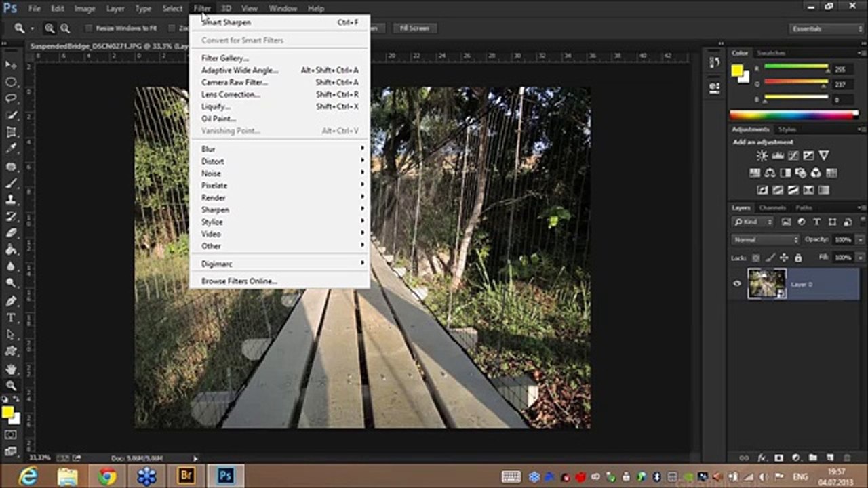Open the Normal blend mode dropdown
868x488 pixels.
766,240
